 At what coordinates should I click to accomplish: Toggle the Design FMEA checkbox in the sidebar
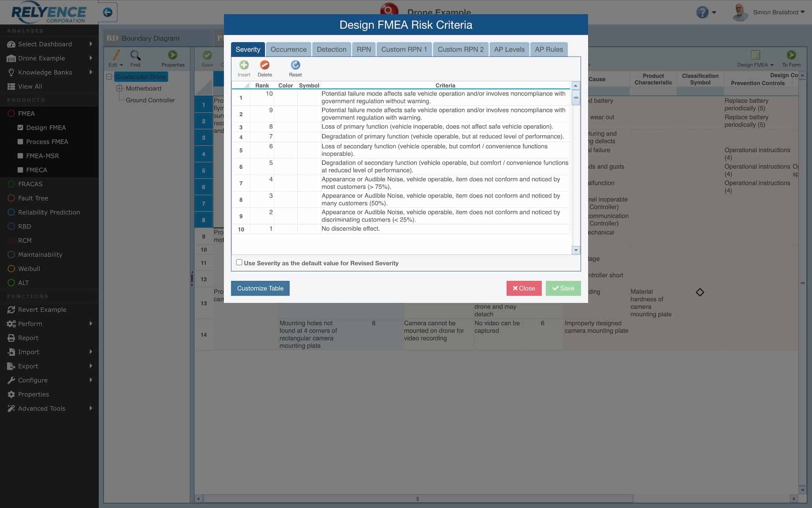tap(20, 127)
